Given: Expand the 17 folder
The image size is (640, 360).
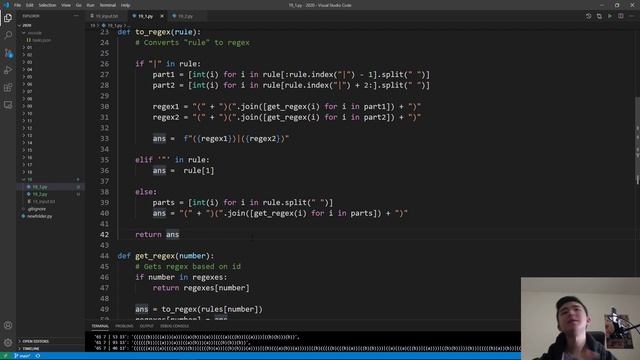Looking at the screenshot, I should (x=29, y=165).
